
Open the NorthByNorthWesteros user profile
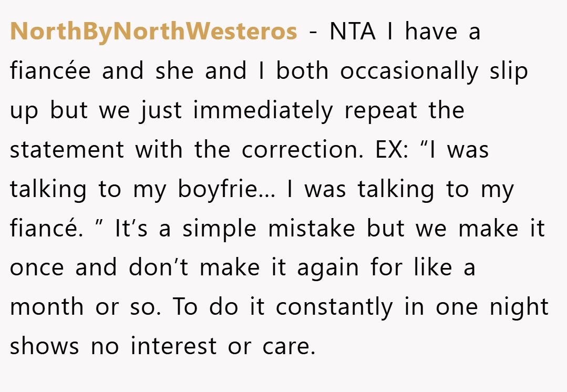click(153, 31)
